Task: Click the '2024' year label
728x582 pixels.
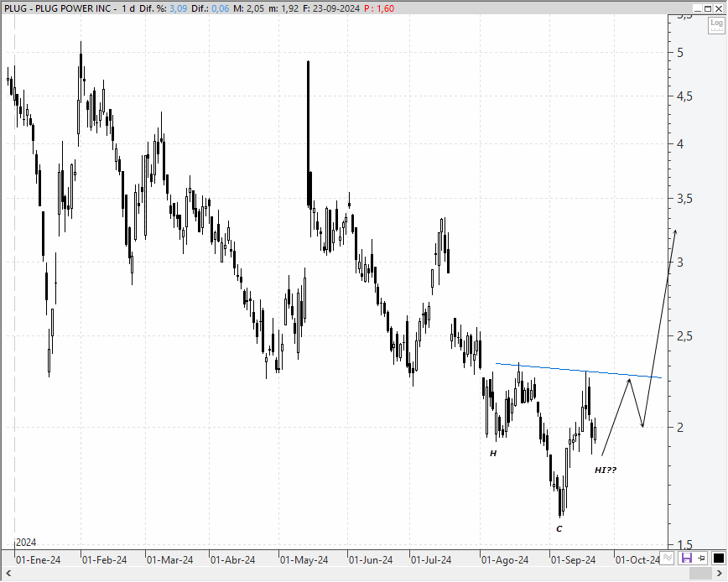Action: click(26, 542)
